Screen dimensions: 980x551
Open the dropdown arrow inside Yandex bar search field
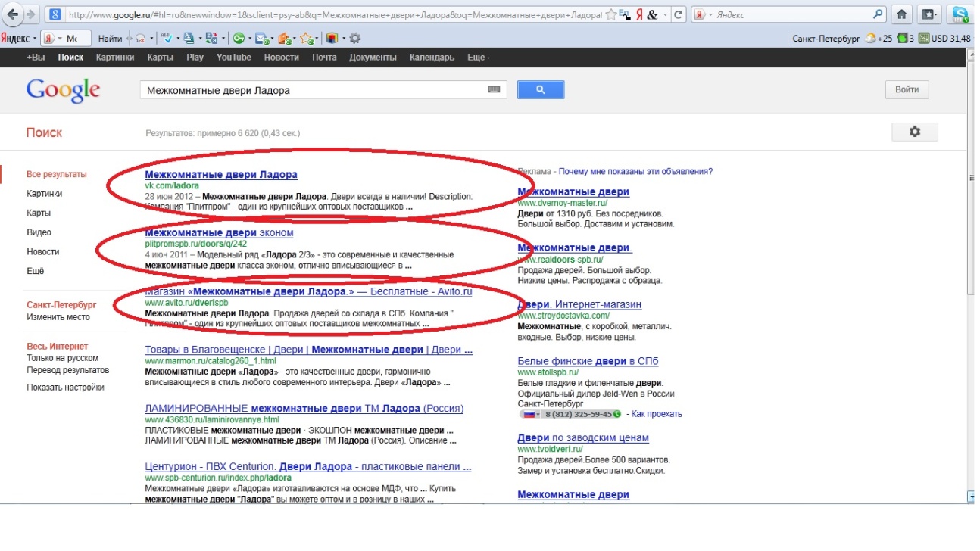tap(60, 38)
